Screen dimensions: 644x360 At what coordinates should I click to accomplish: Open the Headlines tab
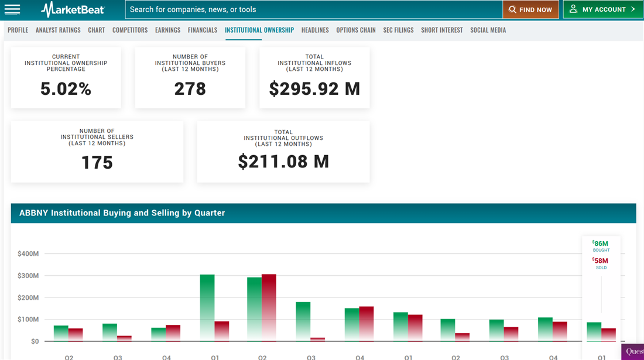pos(315,30)
